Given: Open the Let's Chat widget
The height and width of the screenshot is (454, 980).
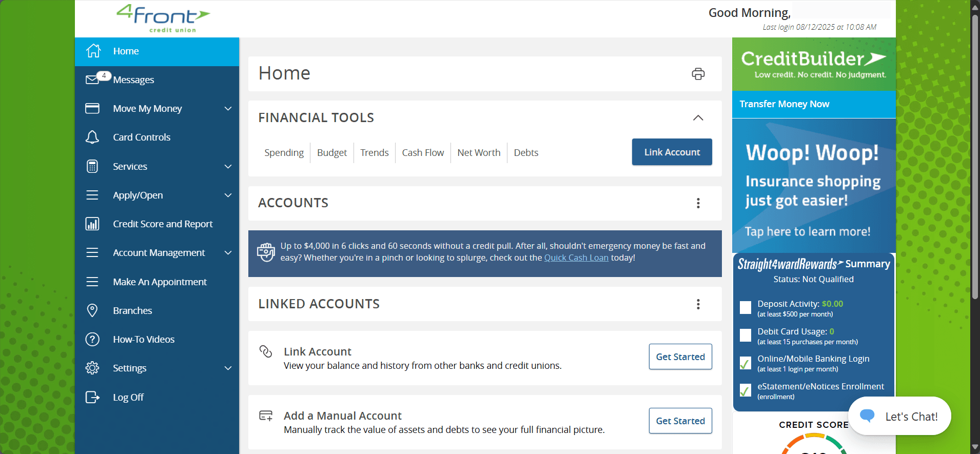Looking at the screenshot, I should 899,416.
